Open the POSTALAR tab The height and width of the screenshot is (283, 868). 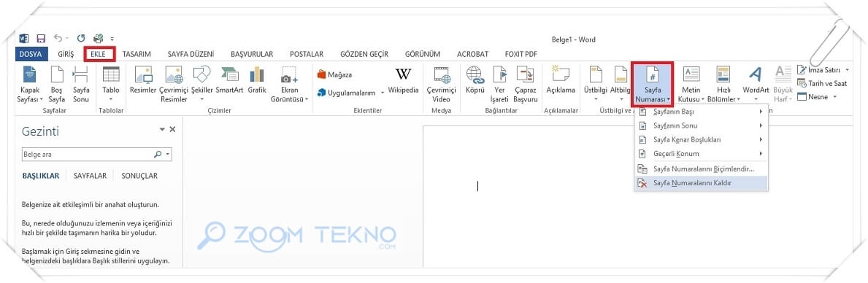(307, 54)
